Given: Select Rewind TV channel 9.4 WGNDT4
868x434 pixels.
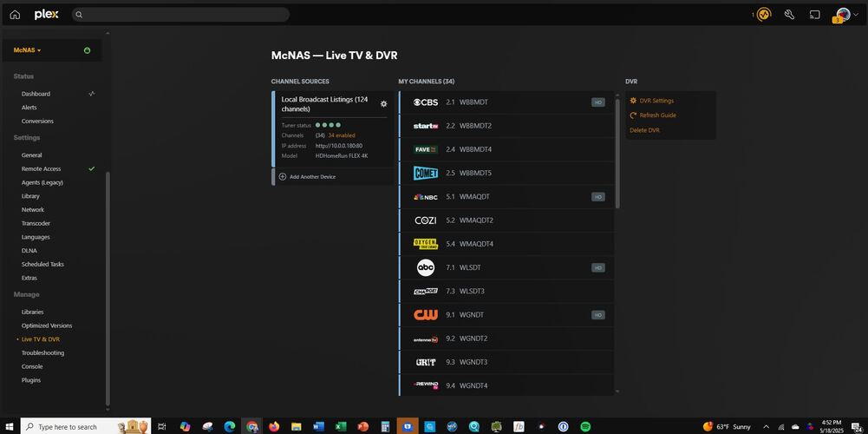Looking at the screenshot, I should [506, 385].
